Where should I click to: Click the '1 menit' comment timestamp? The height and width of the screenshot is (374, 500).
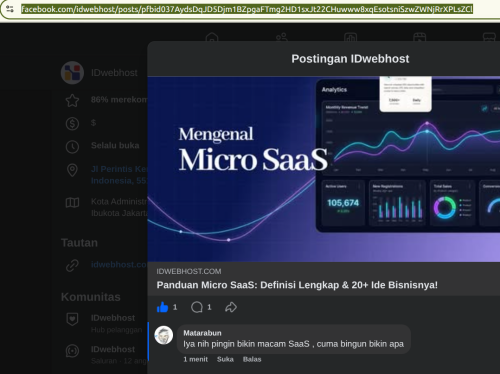[x=195, y=359]
